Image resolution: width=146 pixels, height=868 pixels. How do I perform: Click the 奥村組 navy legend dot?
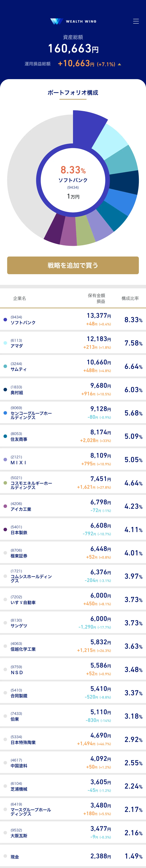5,390
